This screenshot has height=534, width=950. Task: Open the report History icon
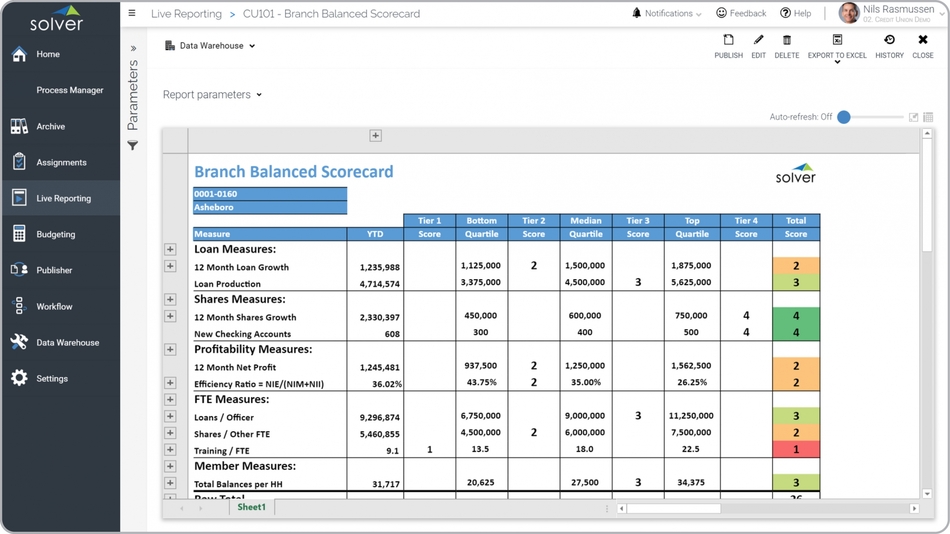click(x=889, y=41)
